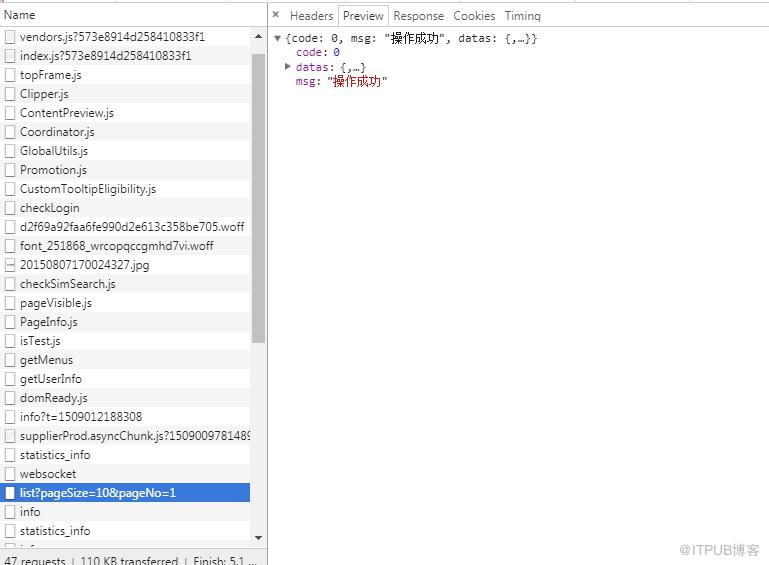The width and height of the screenshot is (769, 565).
Task: Select the Coordinator.js request
Action: (x=127, y=132)
